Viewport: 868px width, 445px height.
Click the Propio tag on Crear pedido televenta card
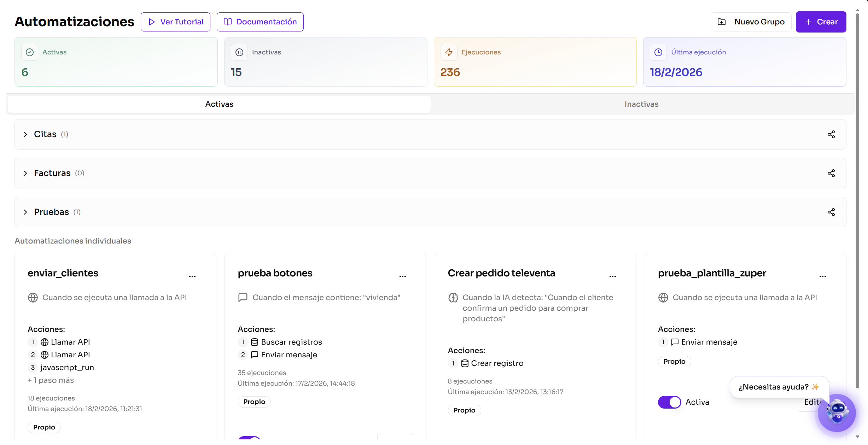(464, 410)
